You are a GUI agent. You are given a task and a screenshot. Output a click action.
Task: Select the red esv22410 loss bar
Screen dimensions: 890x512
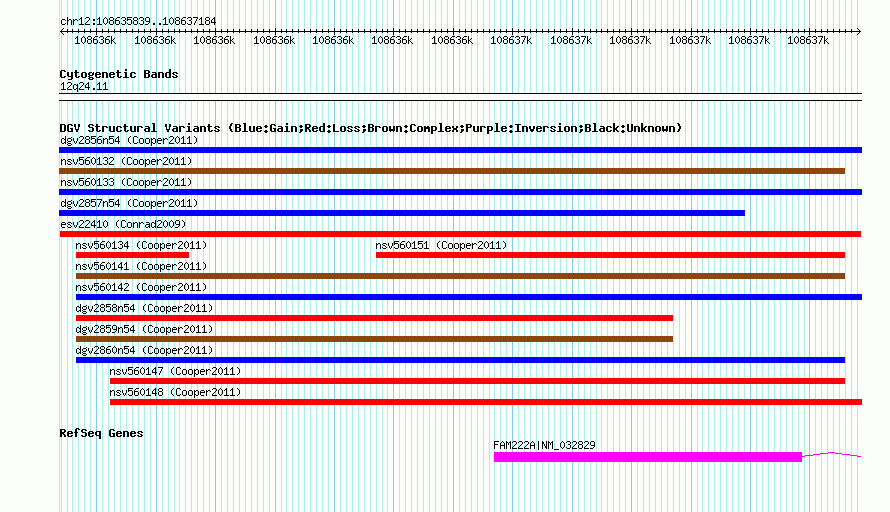[460, 234]
